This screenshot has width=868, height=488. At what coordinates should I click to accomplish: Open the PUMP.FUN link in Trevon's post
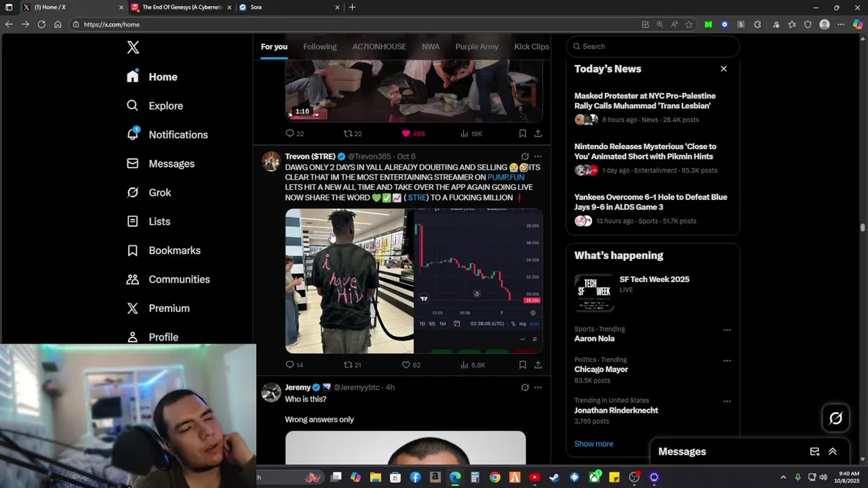click(x=506, y=177)
